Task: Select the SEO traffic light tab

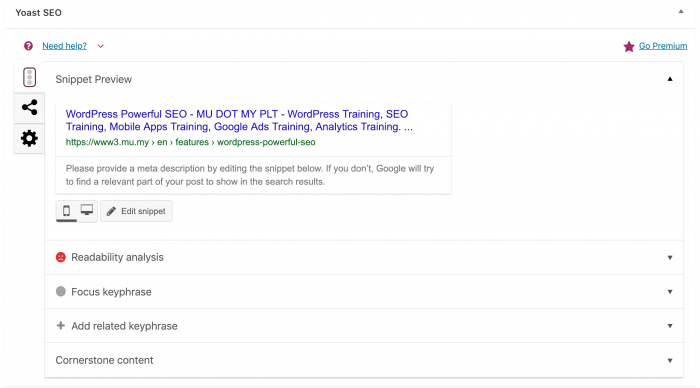Action: pyautogui.click(x=29, y=77)
